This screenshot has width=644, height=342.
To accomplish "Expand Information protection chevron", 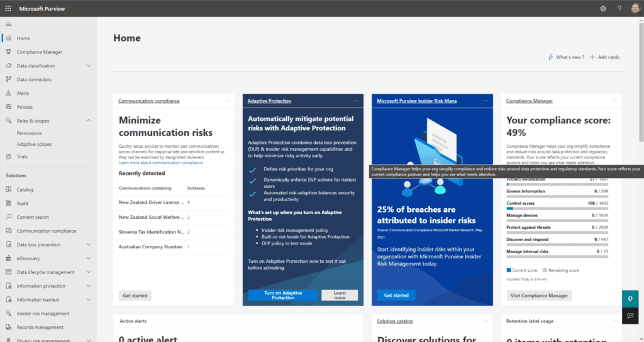I will [88, 286].
